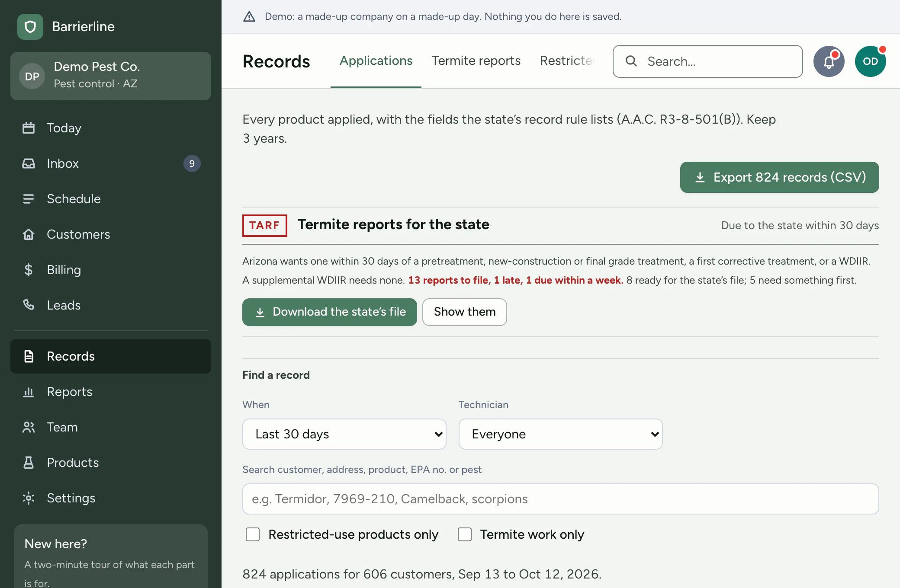Focus the top Search field
Image resolution: width=900 pixels, height=588 pixels.
click(708, 61)
